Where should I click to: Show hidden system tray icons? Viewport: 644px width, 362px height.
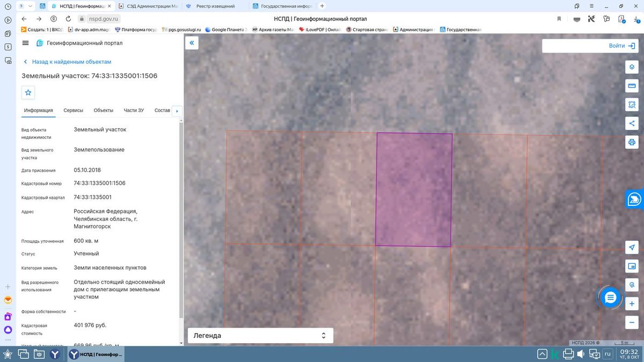coord(543,354)
